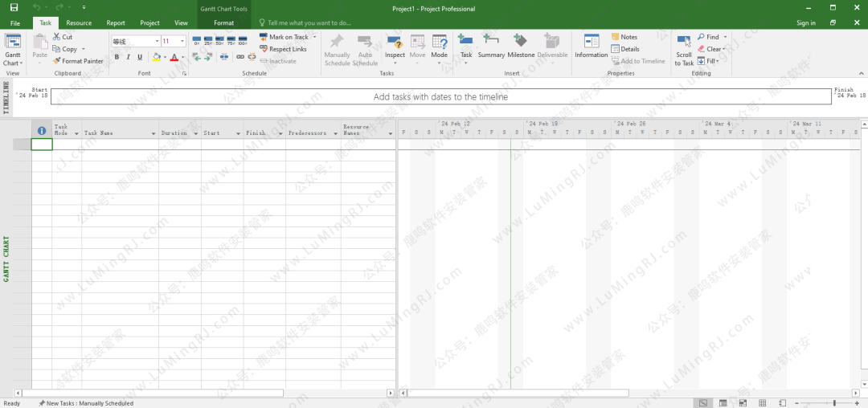The height and width of the screenshot is (408, 868).
Task: Save the project using the save icon
Action: coord(14,8)
